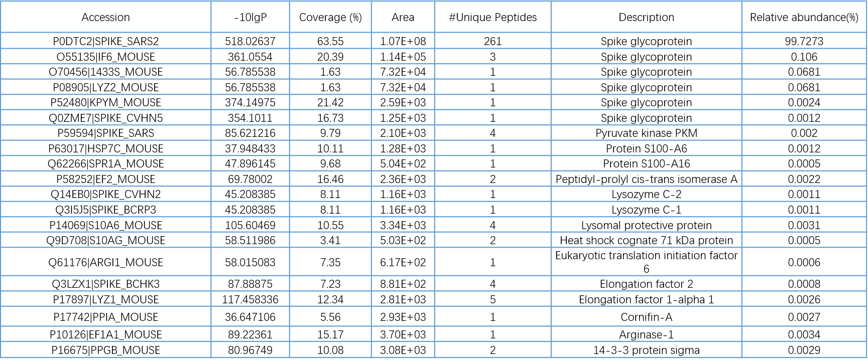
Task: Select the -10lgP column header
Action: (250, 18)
